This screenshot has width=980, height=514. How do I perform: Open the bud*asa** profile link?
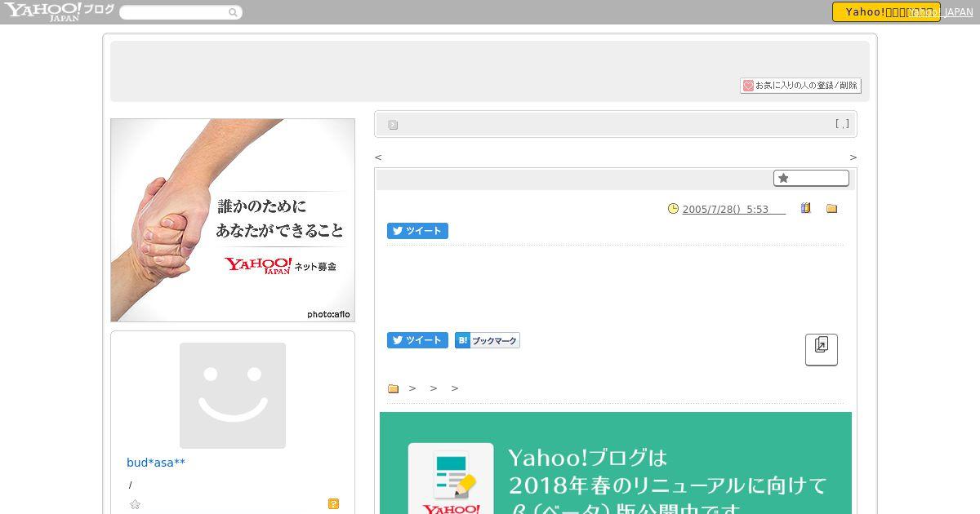point(156,463)
